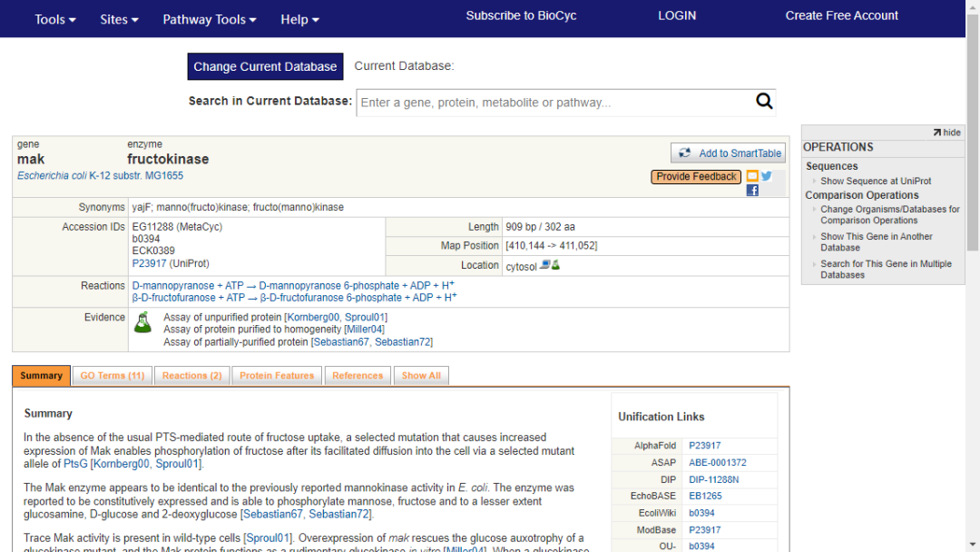This screenshot has width=980, height=552.
Task: Hide the Operations side panel
Action: pos(946,133)
